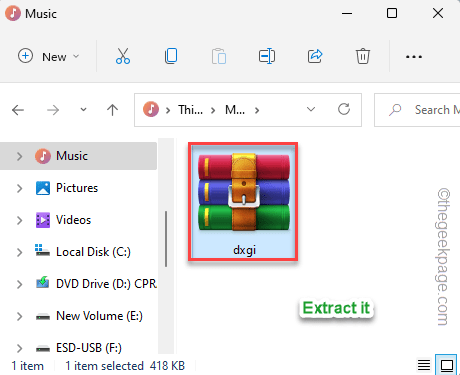This screenshot has height=375, width=460.
Task: Click the Copy icon in toolbar
Action: point(171,56)
